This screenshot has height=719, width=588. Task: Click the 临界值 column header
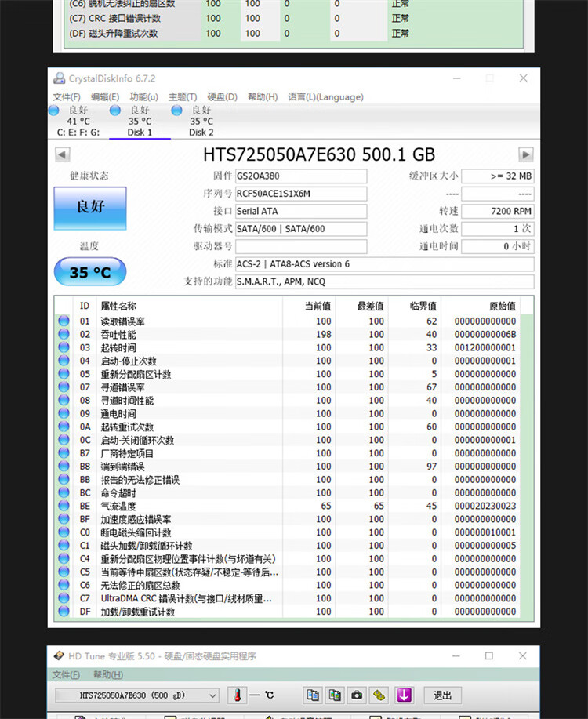[414, 306]
